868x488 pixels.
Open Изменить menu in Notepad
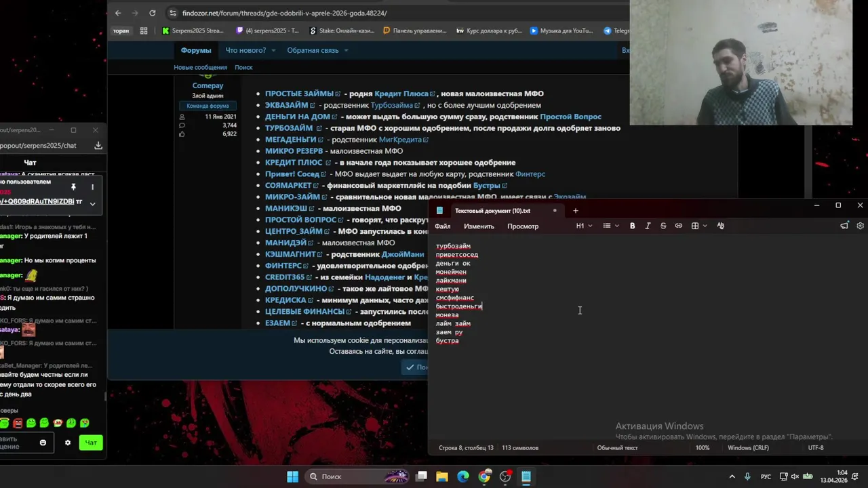pyautogui.click(x=479, y=226)
